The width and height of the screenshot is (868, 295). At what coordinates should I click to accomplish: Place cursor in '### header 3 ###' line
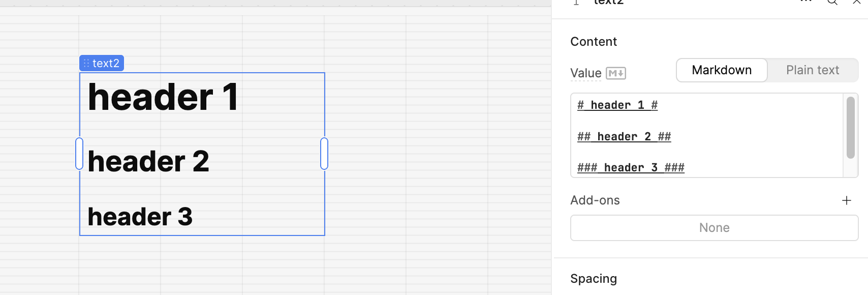coord(631,168)
